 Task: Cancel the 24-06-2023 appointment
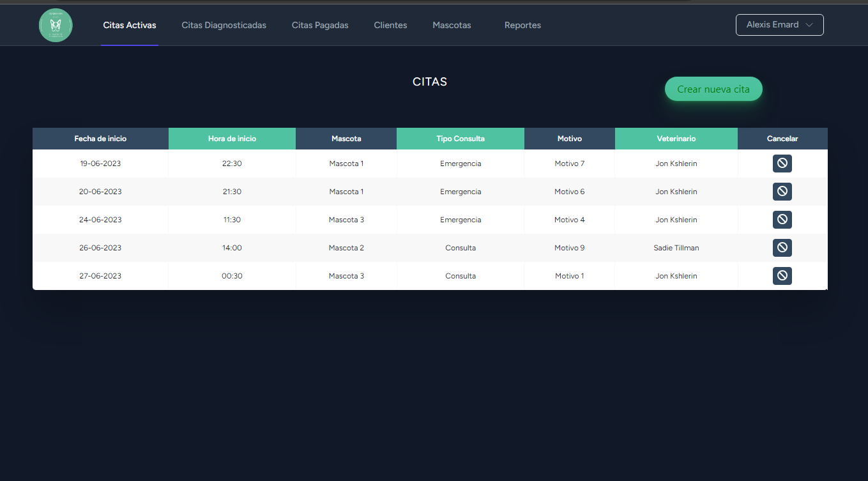point(782,220)
